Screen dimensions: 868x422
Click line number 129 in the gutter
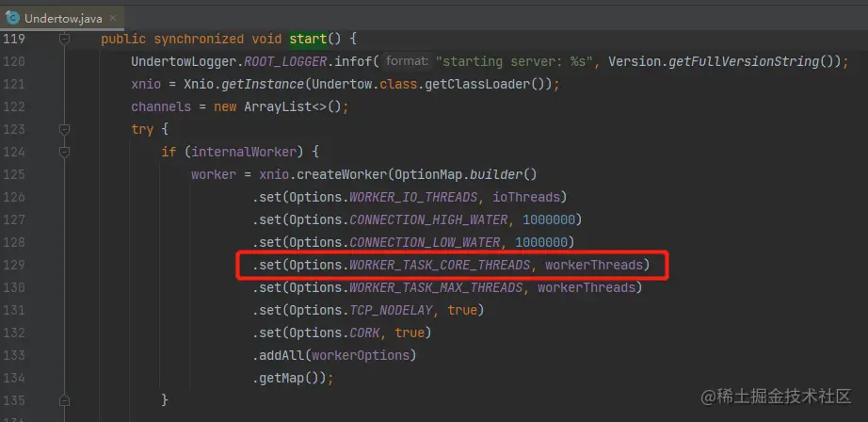pos(13,266)
